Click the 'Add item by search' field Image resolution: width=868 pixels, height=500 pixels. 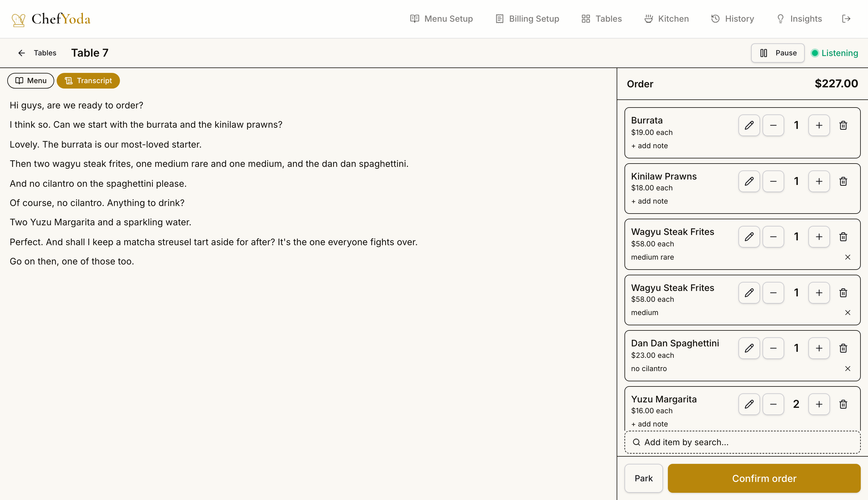742,442
